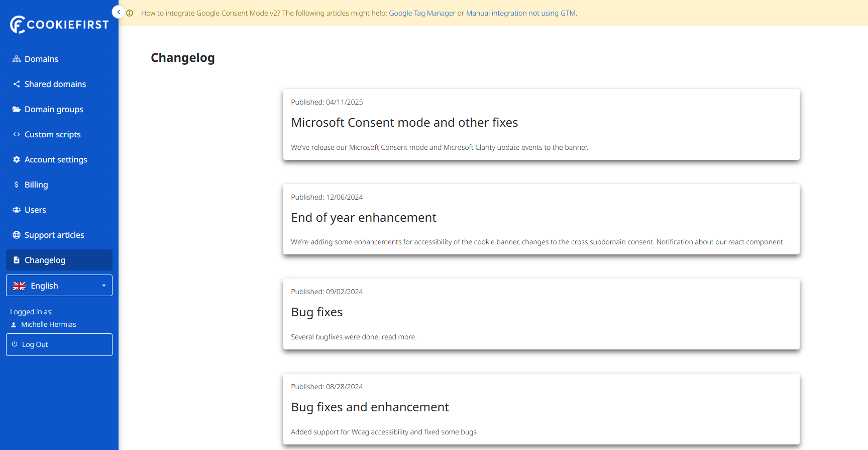Click the info icon in notification banner
The image size is (868, 450).
130,13
